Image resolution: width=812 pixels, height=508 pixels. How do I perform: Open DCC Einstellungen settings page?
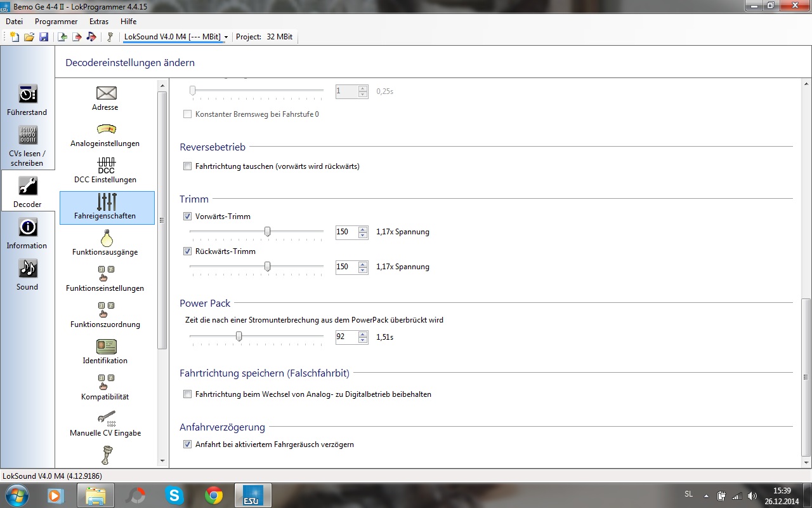[105, 171]
